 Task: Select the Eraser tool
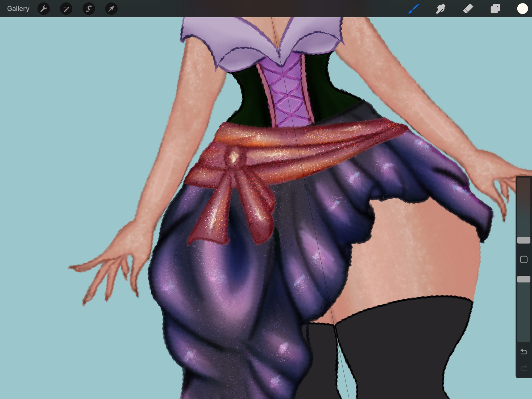(x=468, y=9)
